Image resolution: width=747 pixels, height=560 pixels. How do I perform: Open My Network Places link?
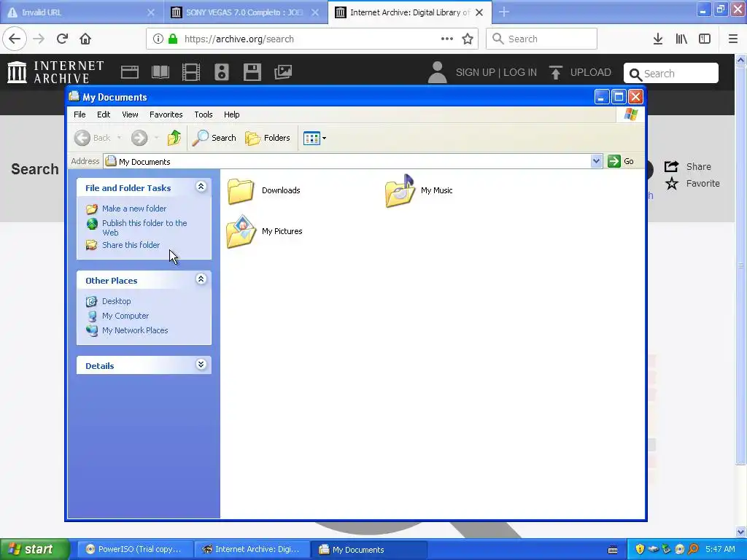point(135,330)
